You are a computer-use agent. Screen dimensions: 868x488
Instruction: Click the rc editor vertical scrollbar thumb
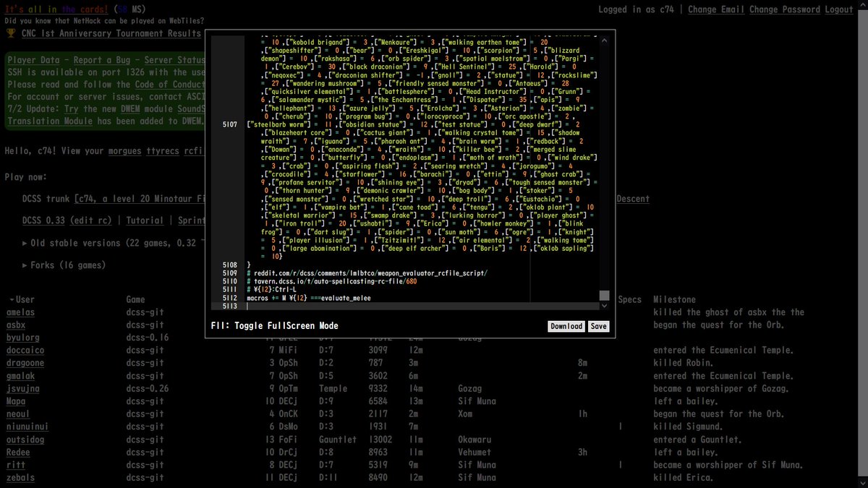(604, 295)
